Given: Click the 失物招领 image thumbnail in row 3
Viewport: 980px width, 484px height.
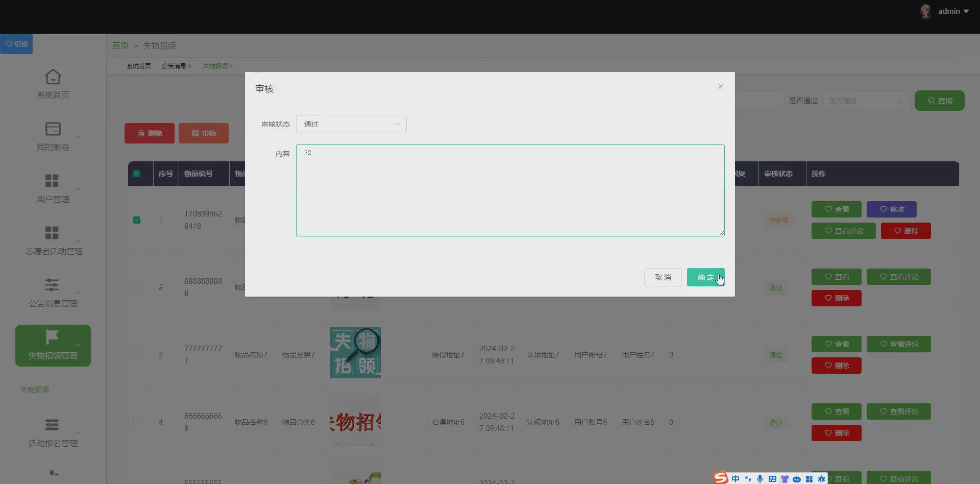Looking at the screenshot, I should [x=355, y=353].
